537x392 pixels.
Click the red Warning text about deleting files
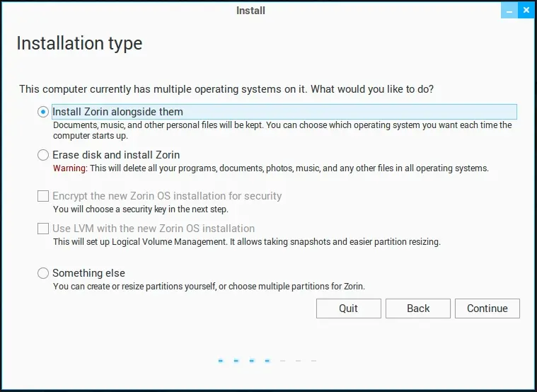point(69,168)
